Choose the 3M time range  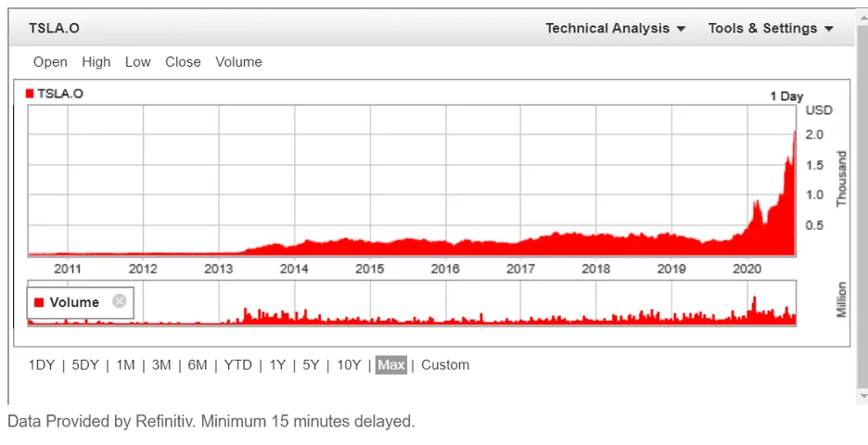[x=161, y=365]
